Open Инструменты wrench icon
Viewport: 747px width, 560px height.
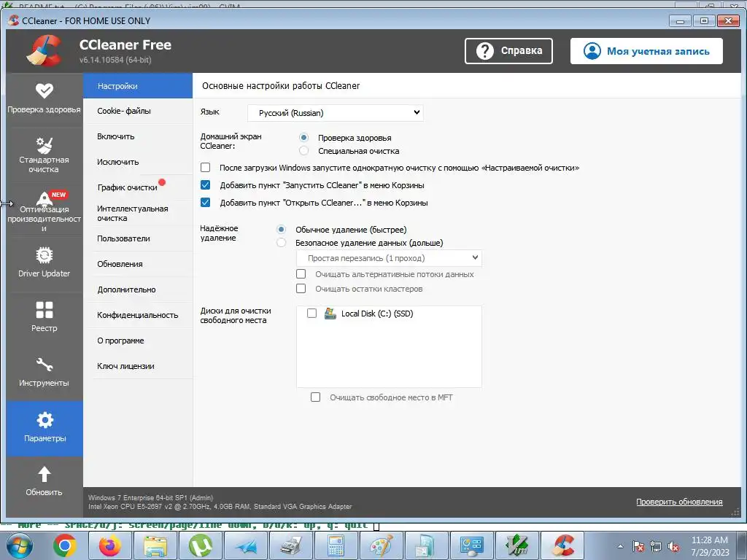tap(44, 365)
